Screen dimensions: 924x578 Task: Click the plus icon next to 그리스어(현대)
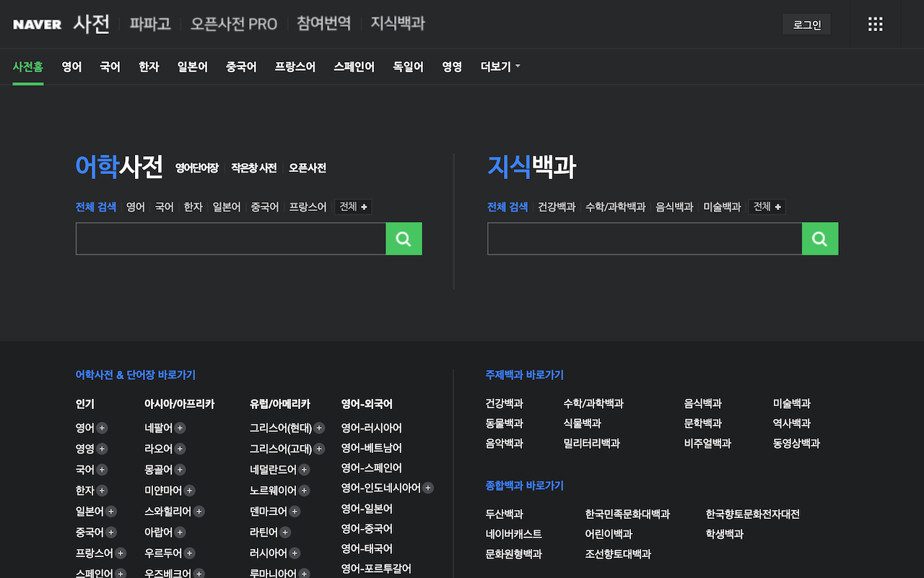[x=320, y=428]
